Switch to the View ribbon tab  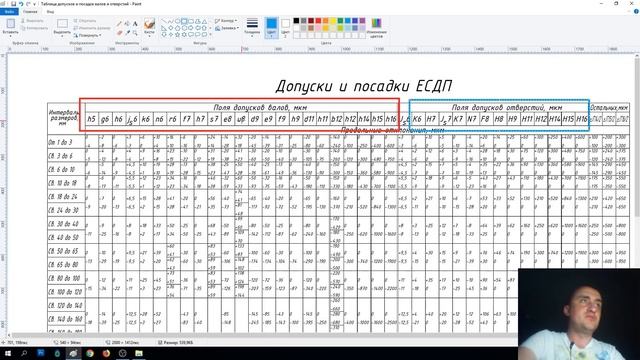tap(50, 12)
